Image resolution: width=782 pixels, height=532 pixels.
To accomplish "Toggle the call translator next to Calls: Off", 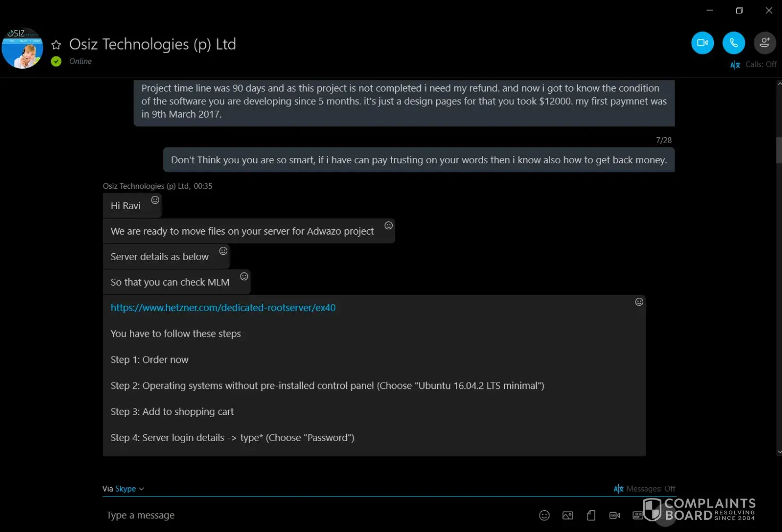I will point(735,65).
